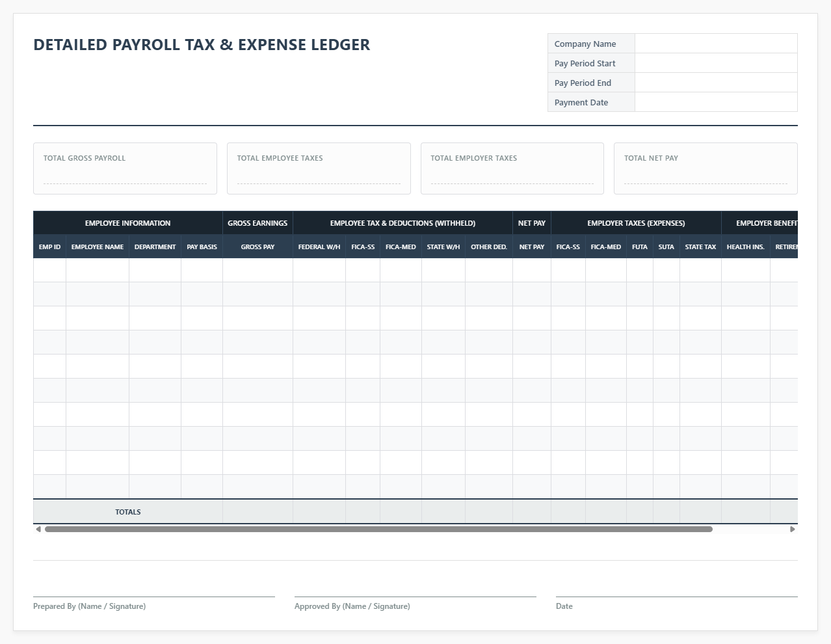Click the table's left scroll arrow
This screenshot has width=831, height=644.
click(x=38, y=530)
